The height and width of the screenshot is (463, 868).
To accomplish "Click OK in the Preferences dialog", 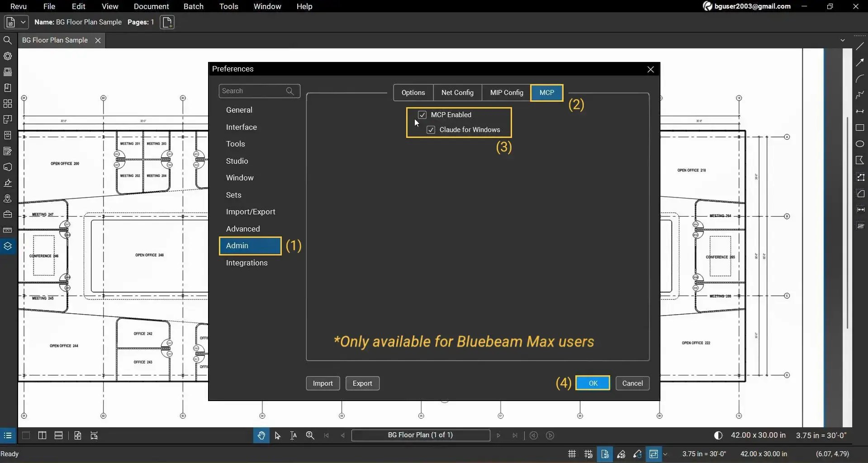I will pyautogui.click(x=593, y=383).
